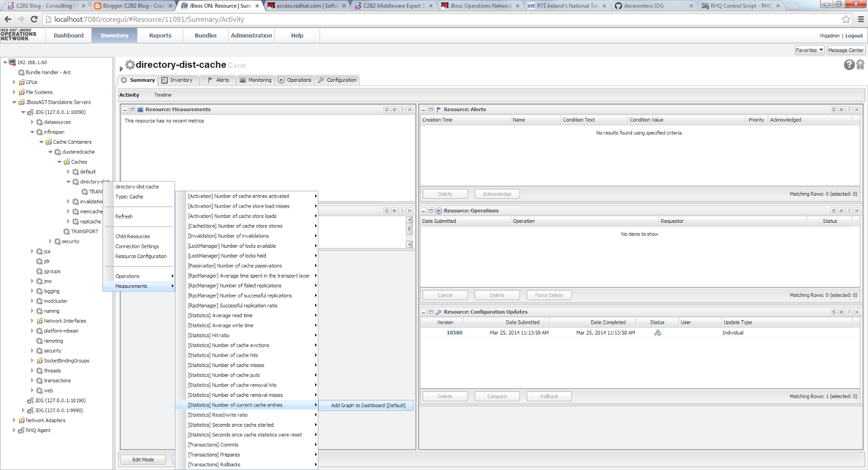Open the Reports top navigation menu
The width and height of the screenshot is (868, 470).
click(x=160, y=36)
